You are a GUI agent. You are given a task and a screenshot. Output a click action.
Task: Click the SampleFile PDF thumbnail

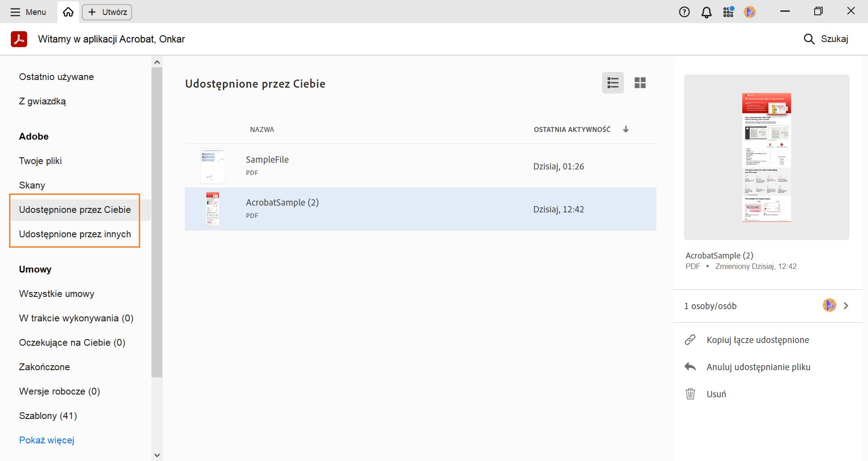212,166
